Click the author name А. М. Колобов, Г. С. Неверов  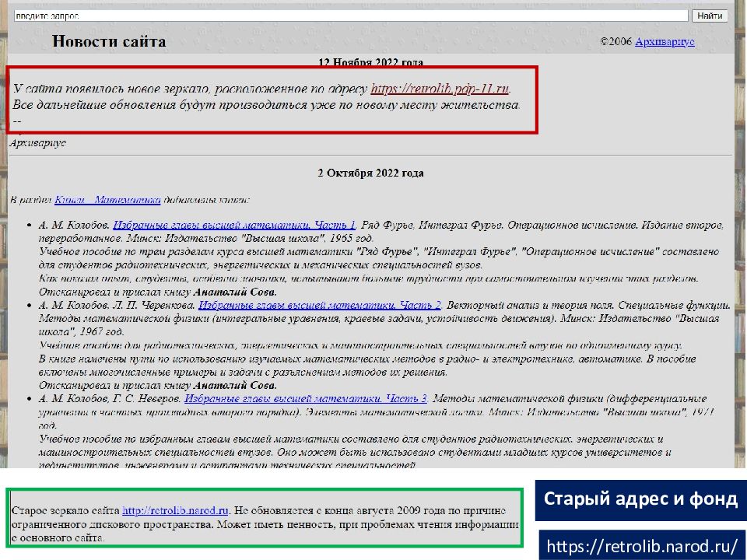tap(110, 398)
